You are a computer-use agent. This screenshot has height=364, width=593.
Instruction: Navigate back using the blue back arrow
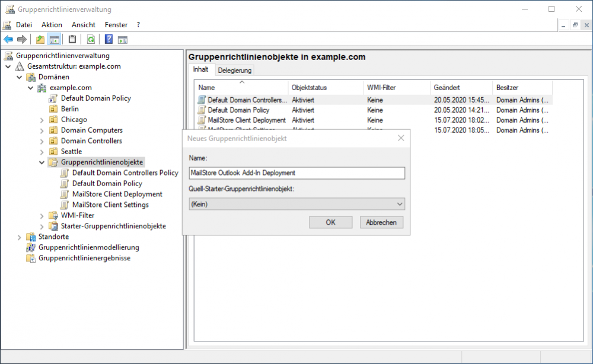point(8,39)
